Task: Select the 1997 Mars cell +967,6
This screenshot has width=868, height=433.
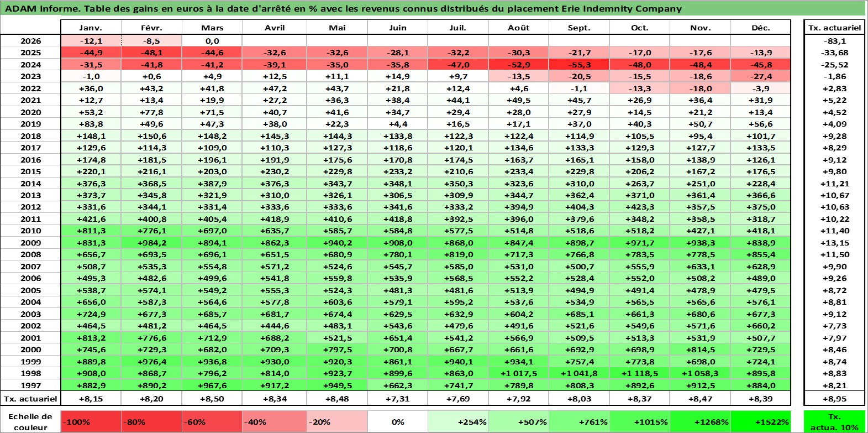Action: 212,385
